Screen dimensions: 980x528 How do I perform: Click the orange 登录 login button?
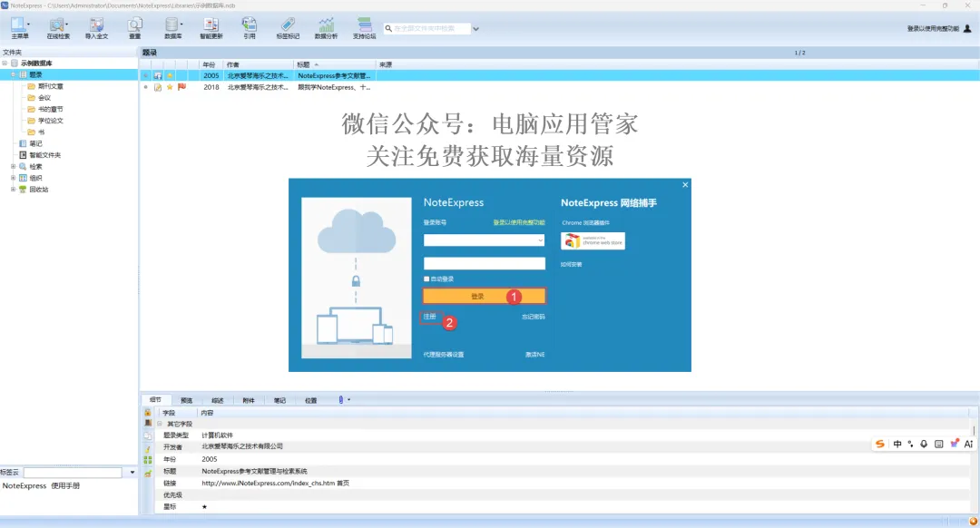(485, 296)
